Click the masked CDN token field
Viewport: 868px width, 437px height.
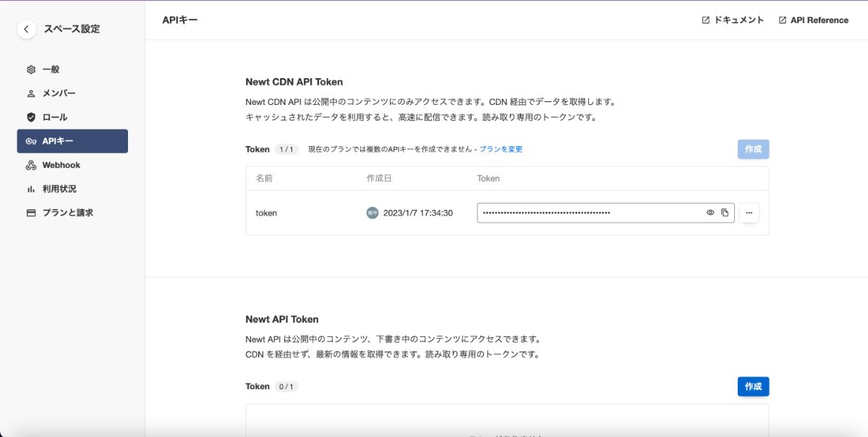point(606,213)
